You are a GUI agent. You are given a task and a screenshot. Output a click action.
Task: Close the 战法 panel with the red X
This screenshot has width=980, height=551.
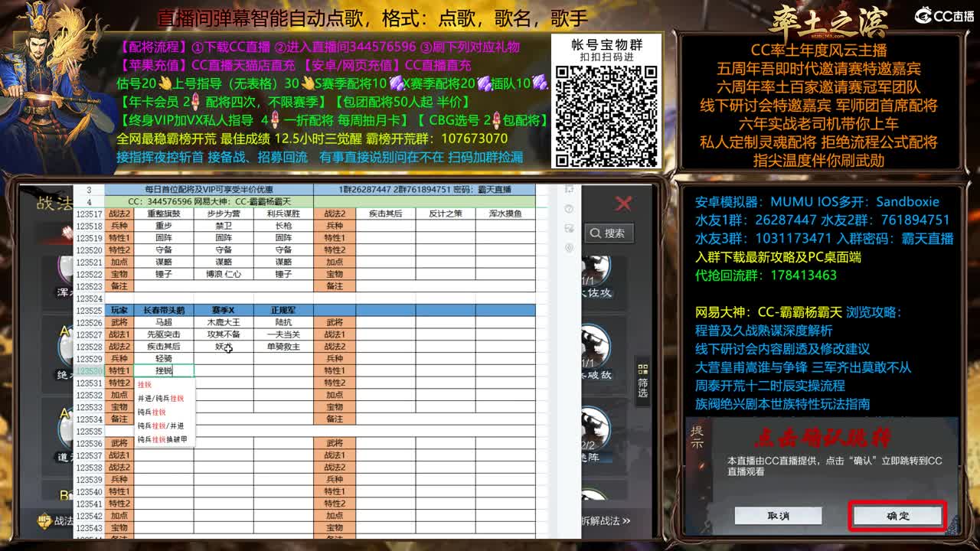[623, 203]
